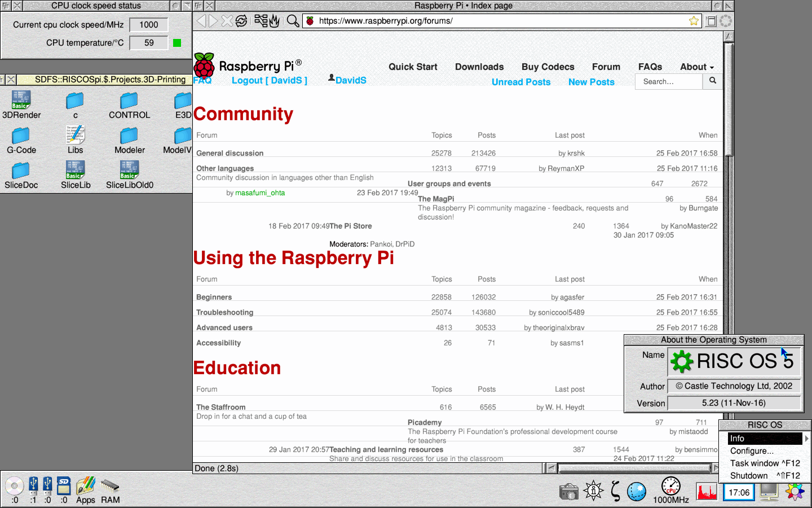Screen dimensions: 812x508
Task: Open the hotlist flame icon in browser toolbar
Action: point(275,21)
